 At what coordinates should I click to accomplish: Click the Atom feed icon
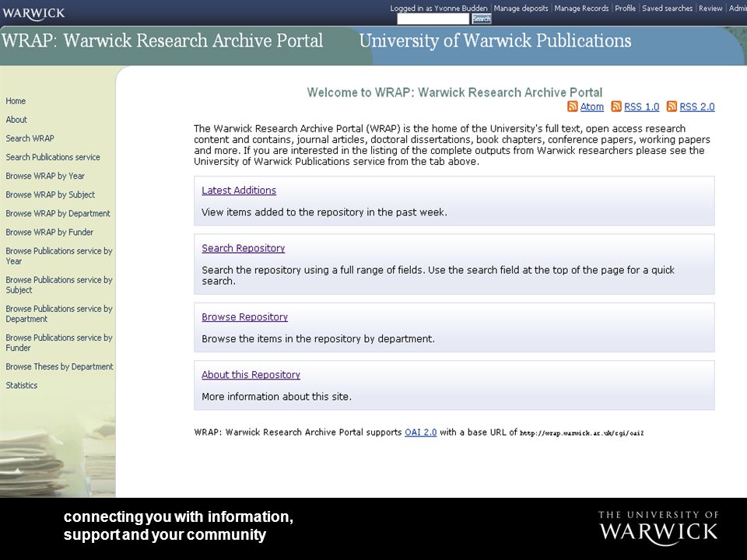(572, 107)
